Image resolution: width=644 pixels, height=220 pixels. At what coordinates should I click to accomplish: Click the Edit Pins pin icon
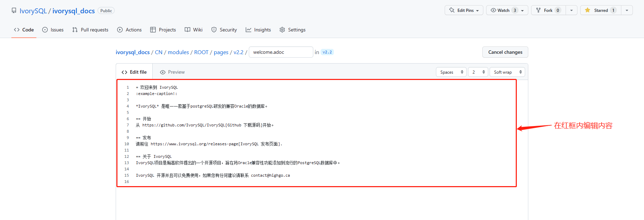coord(452,10)
